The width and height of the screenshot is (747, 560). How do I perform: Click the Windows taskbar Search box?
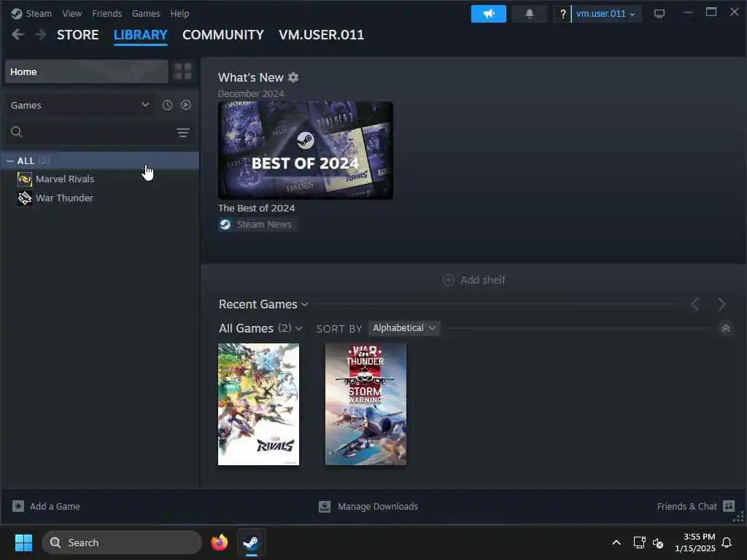click(122, 542)
